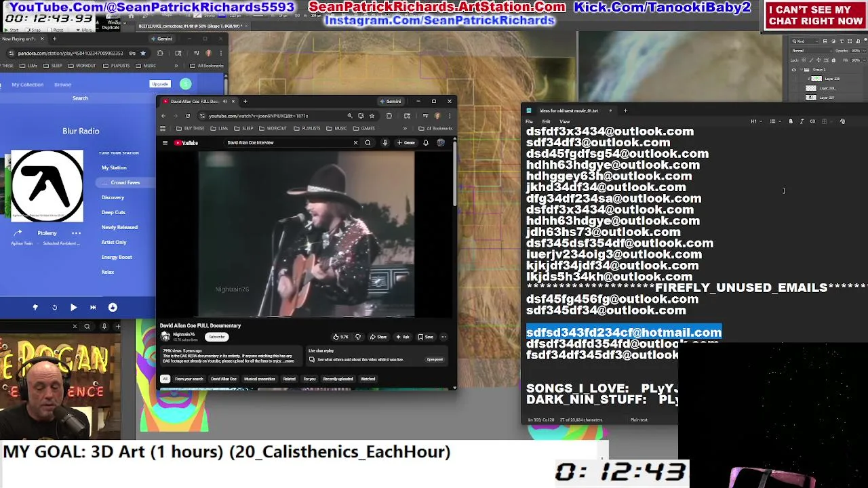The image size is (868, 488).
Task: Bookmark the YouTube page with star icon
Action: tap(372, 116)
